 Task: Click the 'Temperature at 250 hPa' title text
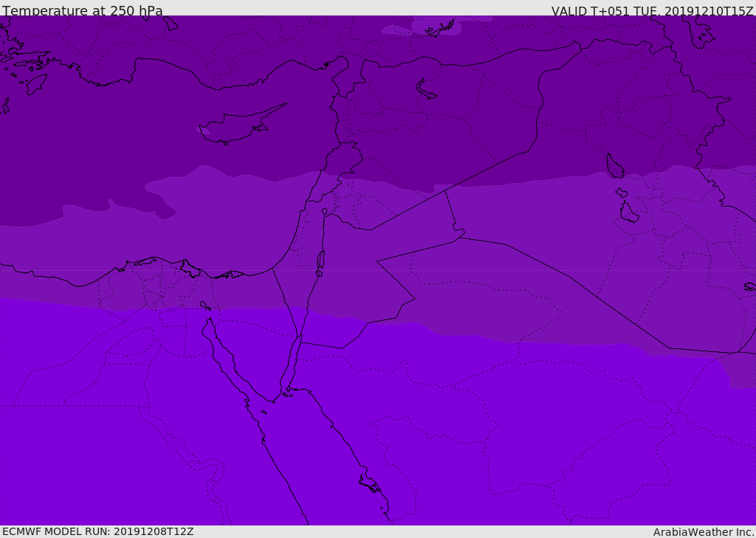point(83,10)
